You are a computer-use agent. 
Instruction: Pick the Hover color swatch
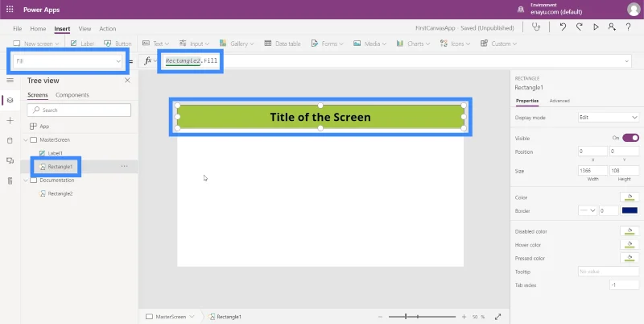coord(630,245)
